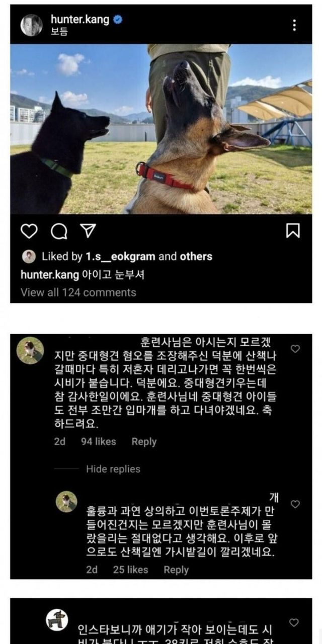Open the three-dot post options menu

click(294, 25)
